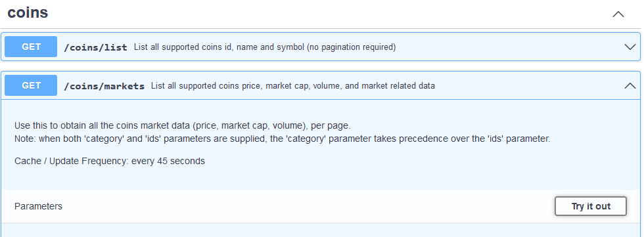This screenshot has width=644, height=237.
Task: Click the GET badge for /coins/list
Action: (x=31, y=47)
